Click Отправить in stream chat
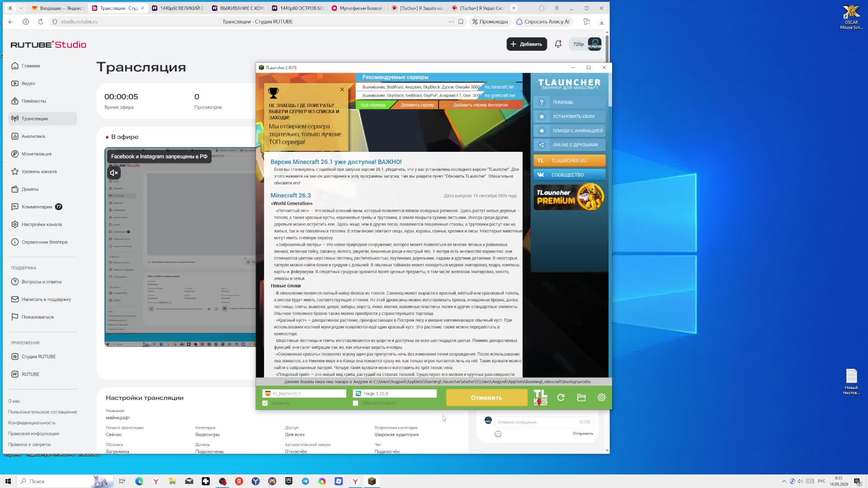The image size is (868, 488). (x=583, y=434)
